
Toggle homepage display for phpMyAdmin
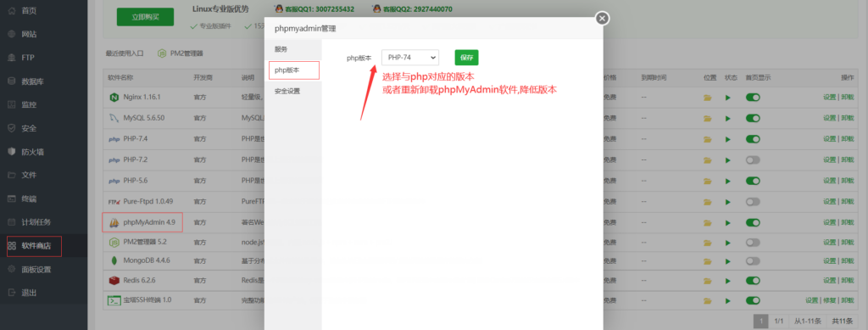(753, 222)
